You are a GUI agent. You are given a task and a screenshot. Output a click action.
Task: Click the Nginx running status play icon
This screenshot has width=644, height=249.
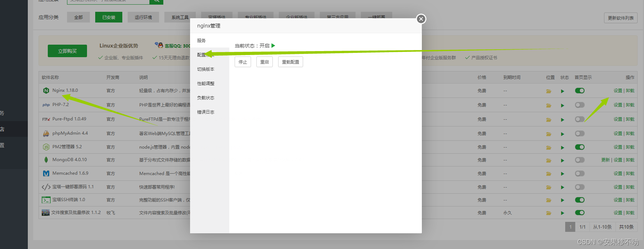[x=562, y=91]
